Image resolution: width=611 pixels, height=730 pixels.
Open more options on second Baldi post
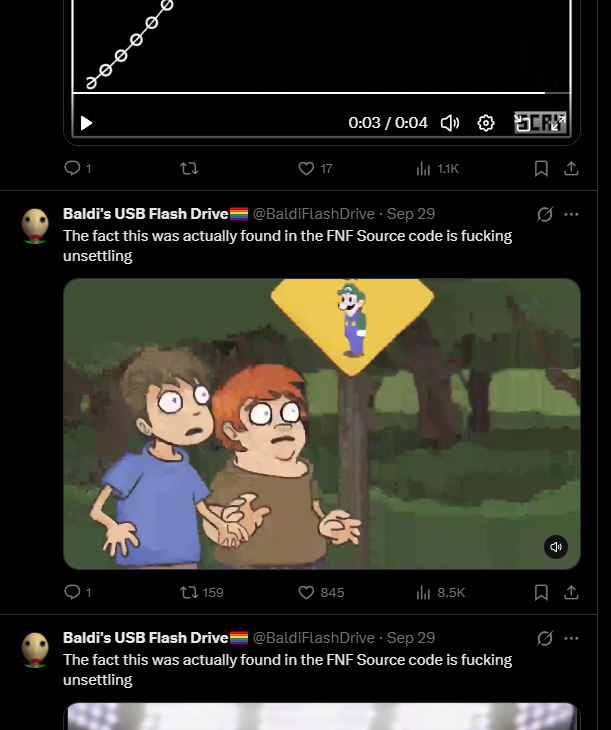(571, 638)
